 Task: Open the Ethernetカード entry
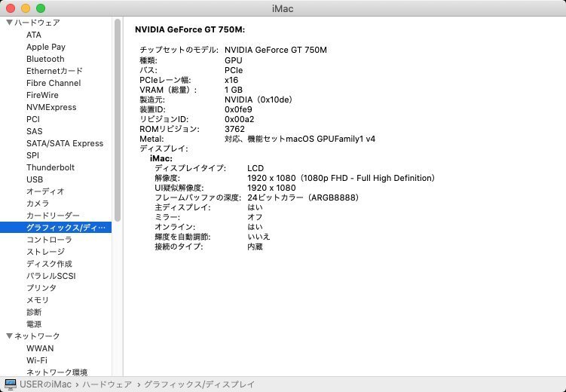(54, 71)
